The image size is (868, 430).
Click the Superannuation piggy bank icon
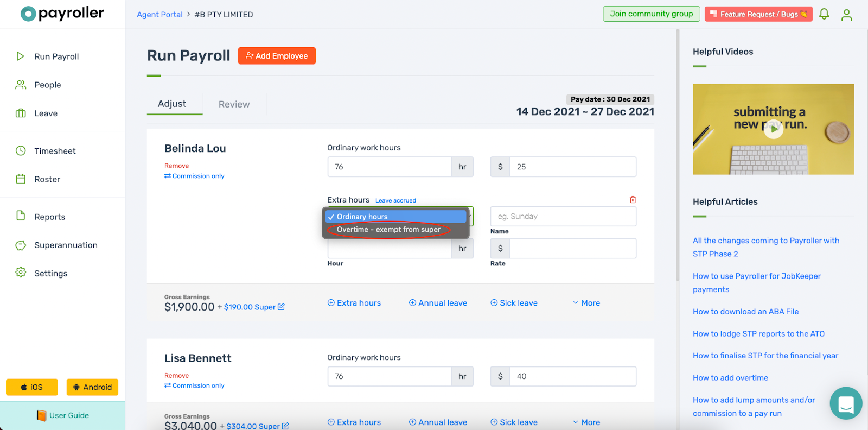tap(21, 245)
